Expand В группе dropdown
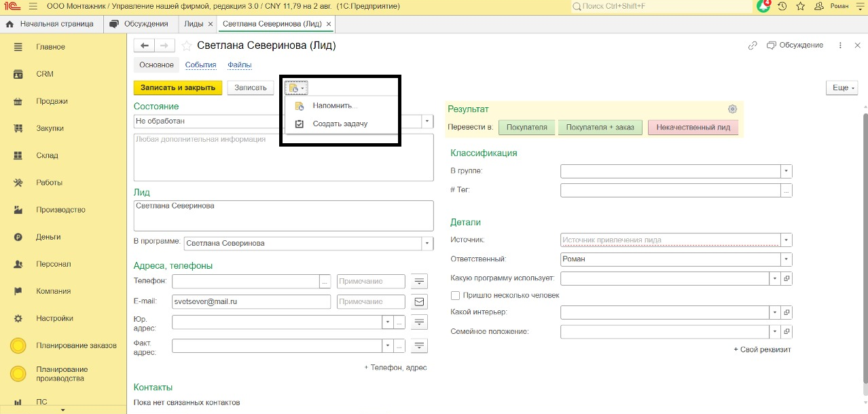Viewport: 868px width, 414px height. [786, 171]
